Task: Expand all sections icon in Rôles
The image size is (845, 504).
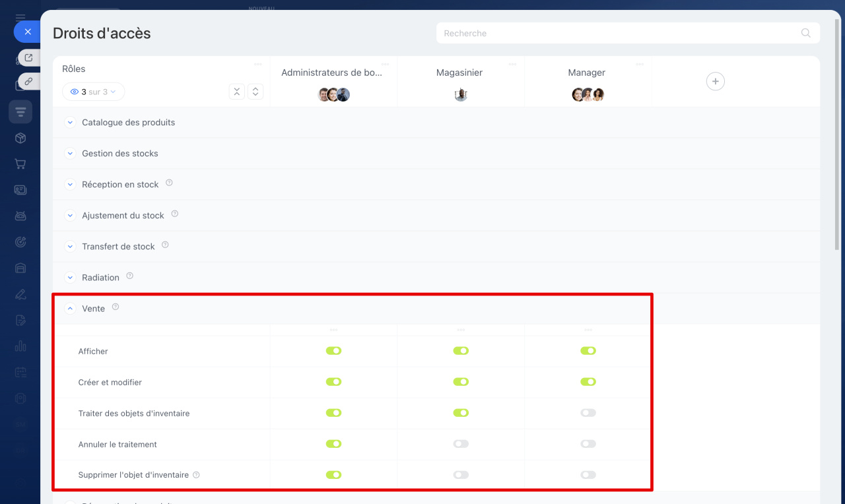Action: pyautogui.click(x=255, y=92)
